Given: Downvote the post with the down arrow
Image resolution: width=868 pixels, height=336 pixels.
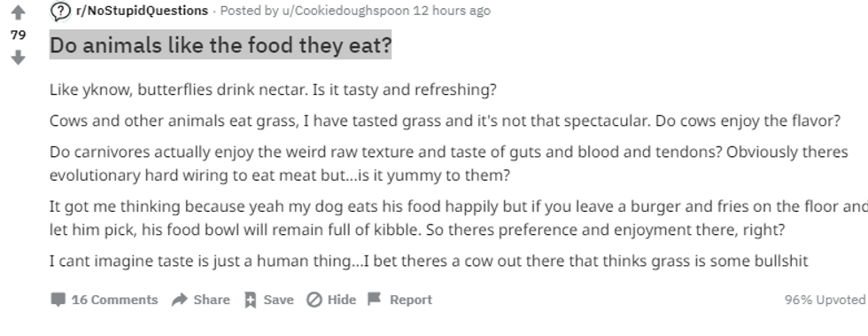Looking at the screenshot, I should tap(19, 57).
